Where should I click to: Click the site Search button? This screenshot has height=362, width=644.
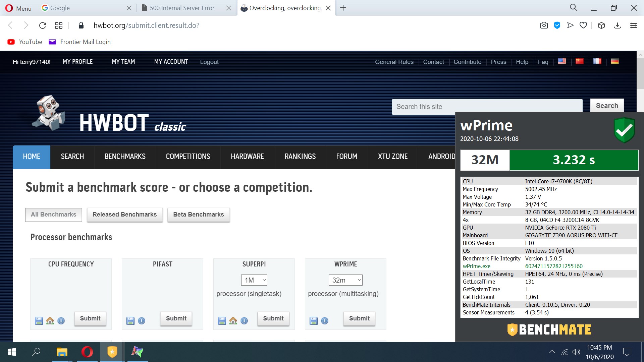(x=607, y=106)
